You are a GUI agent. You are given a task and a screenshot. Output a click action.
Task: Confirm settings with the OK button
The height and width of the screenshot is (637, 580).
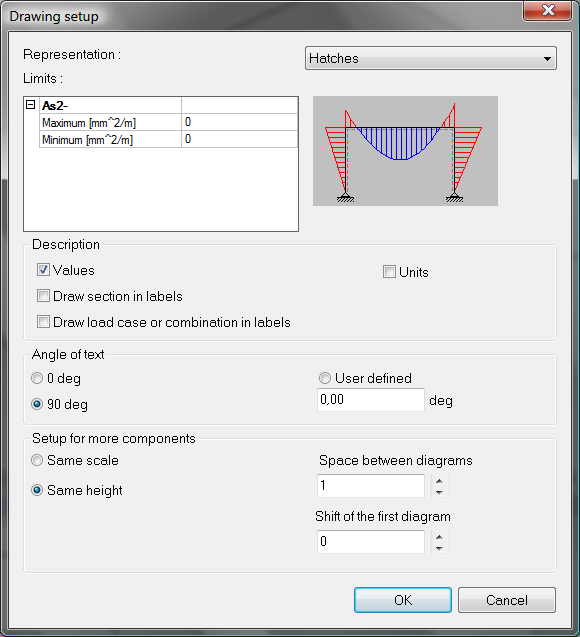pyautogui.click(x=403, y=600)
